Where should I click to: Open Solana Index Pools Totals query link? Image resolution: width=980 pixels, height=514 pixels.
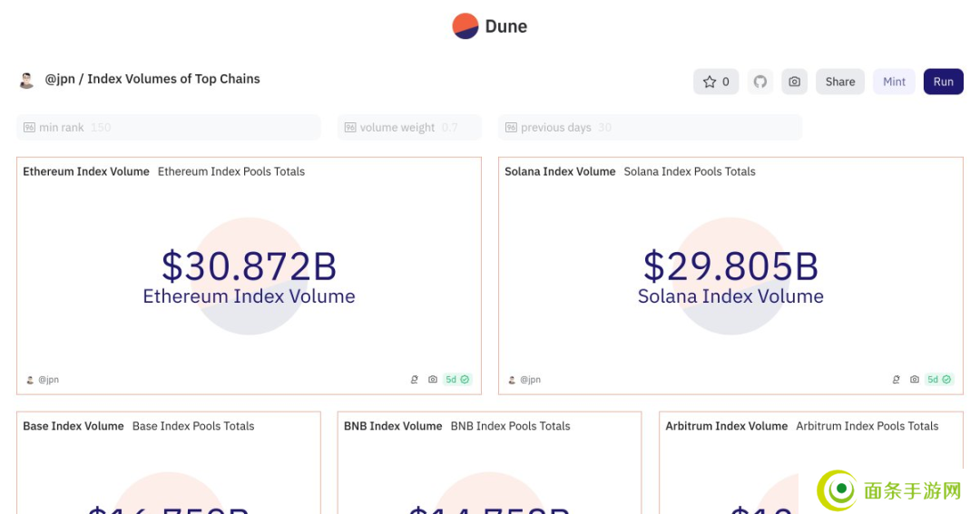click(690, 171)
